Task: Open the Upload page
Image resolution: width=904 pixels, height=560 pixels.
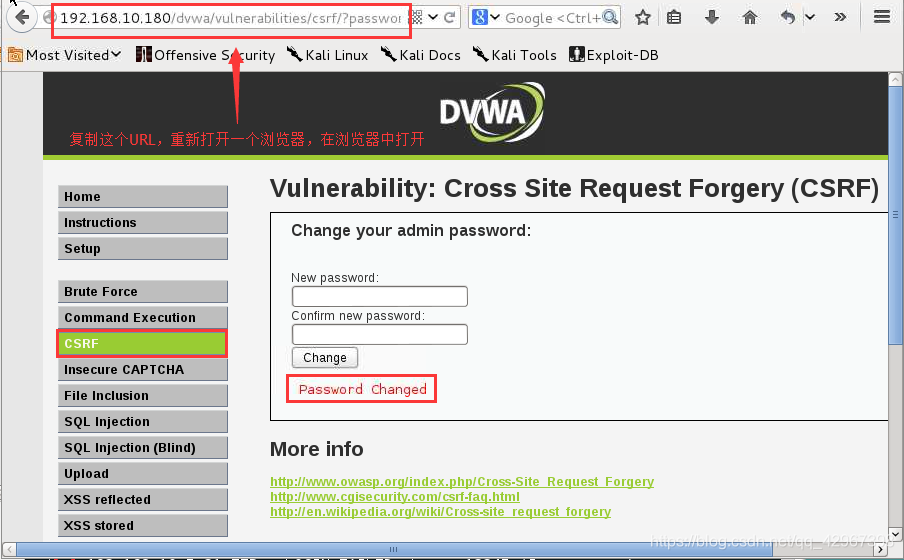Action: coord(142,473)
